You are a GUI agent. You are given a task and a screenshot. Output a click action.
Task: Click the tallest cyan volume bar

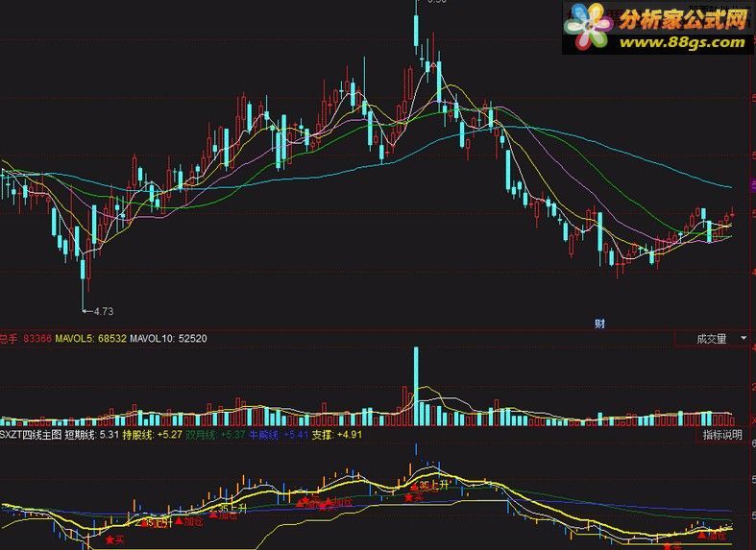click(416, 386)
